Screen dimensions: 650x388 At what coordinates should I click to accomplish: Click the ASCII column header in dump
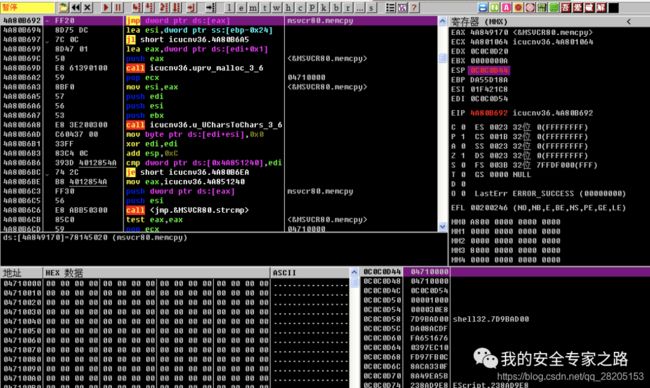click(310, 272)
